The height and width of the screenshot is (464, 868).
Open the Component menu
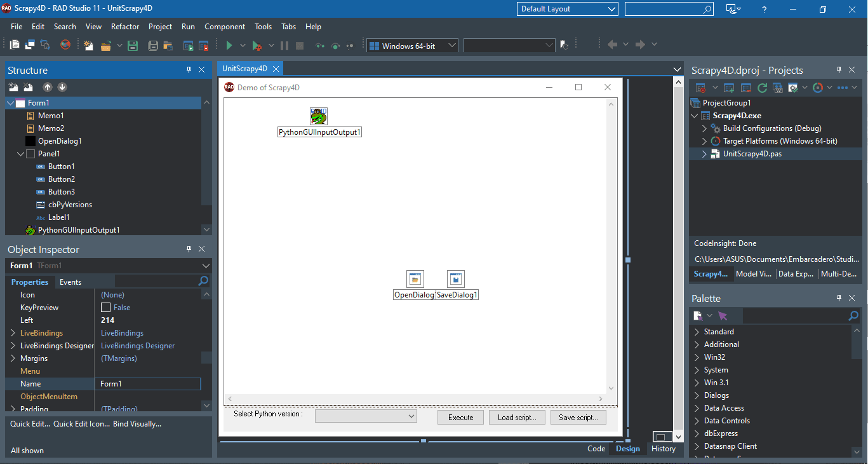pyautogui.click(x=225, y=27)
